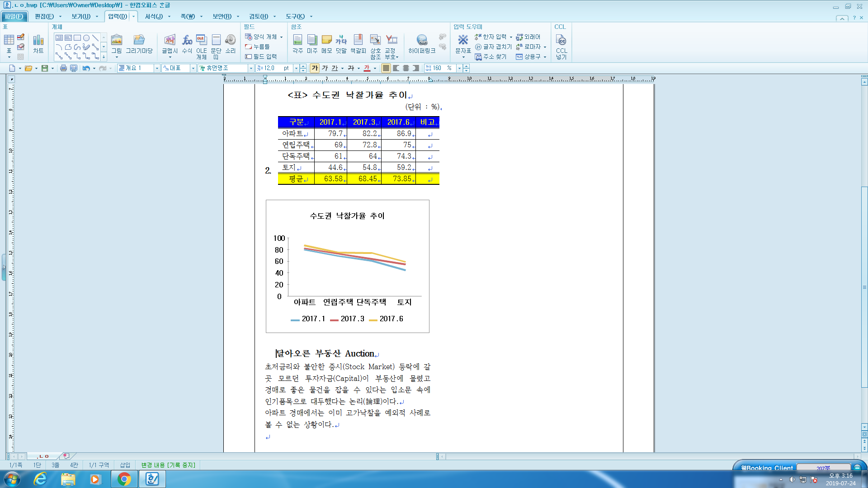Open the 서식(J) menu

154,16
